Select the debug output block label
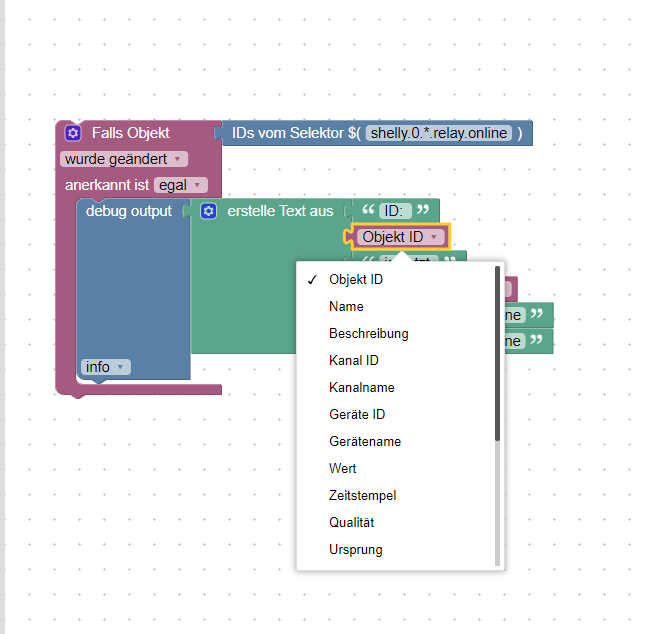The image size is (652, 634). 128,211
